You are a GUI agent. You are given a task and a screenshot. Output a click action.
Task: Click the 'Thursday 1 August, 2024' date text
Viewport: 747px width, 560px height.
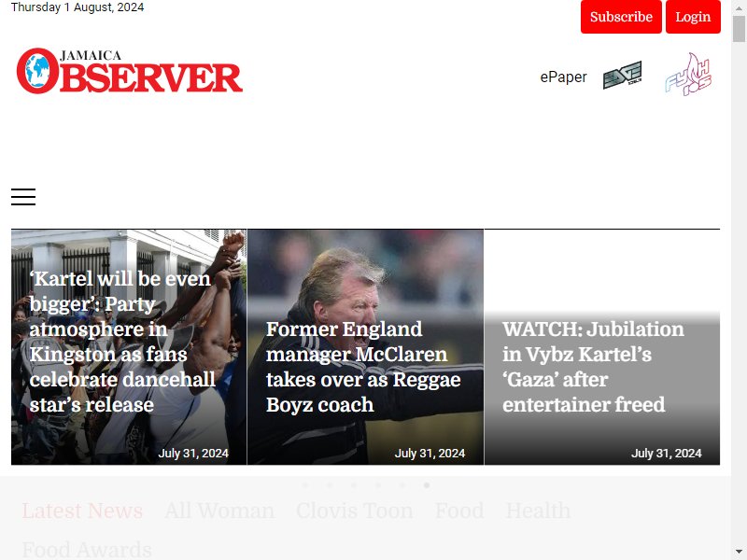(78, 7)
